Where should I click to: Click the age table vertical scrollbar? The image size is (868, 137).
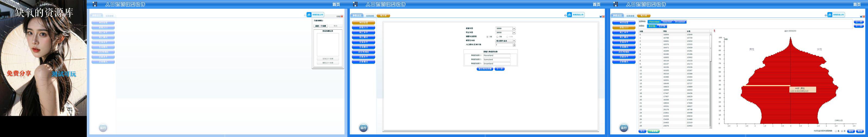(711, 81)
